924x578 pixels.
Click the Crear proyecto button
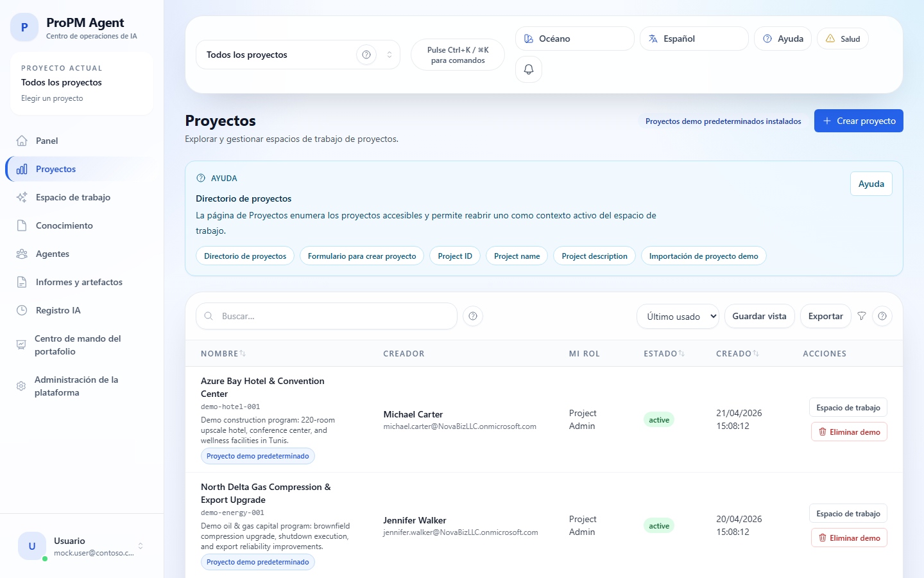click(859, 121)
